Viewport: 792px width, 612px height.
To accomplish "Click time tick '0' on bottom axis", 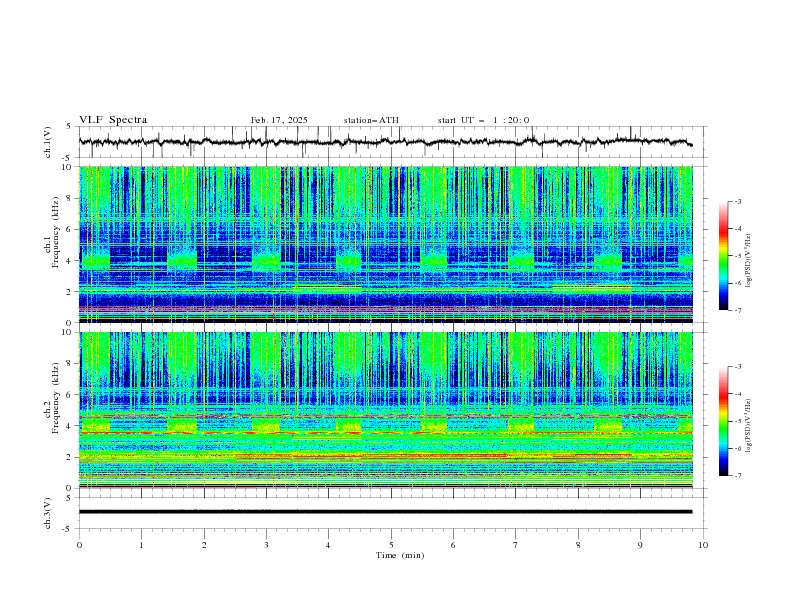I will (x=79, y=545).
